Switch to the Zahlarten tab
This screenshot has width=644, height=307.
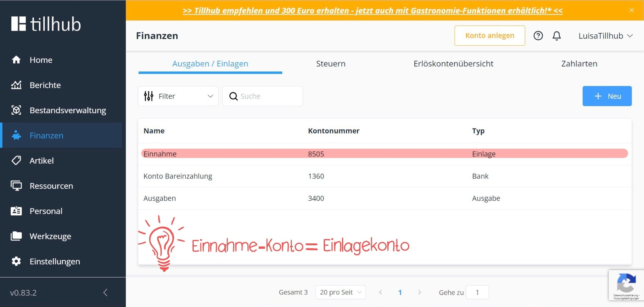click(579, 64)
